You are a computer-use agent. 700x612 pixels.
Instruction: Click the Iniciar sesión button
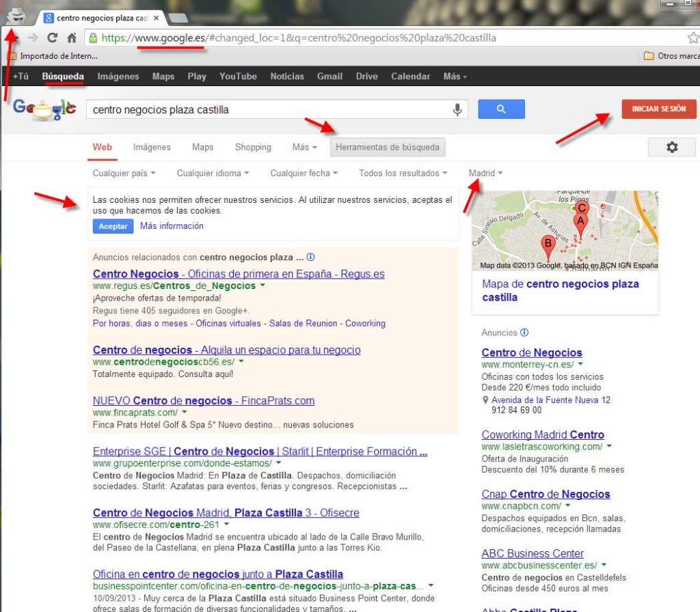tap(659, 109)
